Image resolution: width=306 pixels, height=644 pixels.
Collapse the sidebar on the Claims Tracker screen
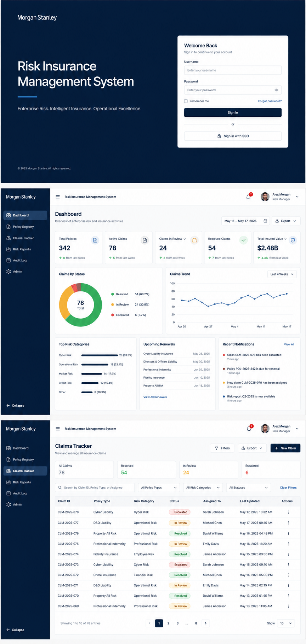coord(15,630)
